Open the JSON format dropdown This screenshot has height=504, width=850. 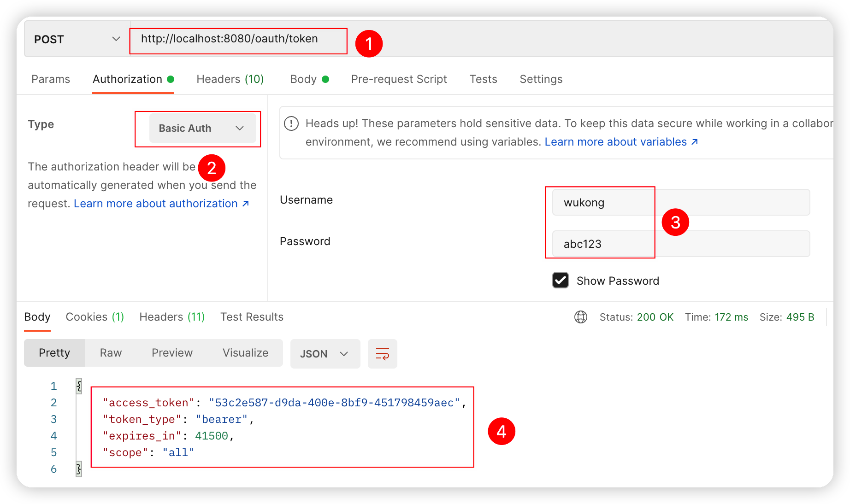(325, 354)
